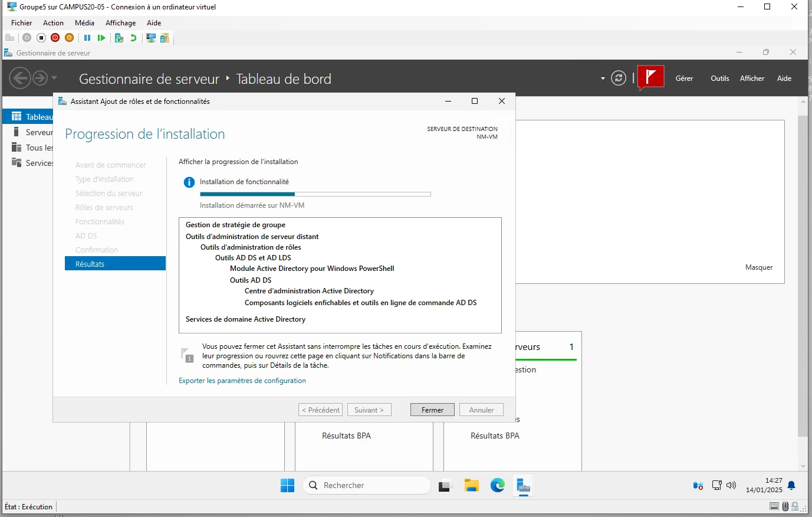Open the dropdown arrow beside the refresh icon

603,78
